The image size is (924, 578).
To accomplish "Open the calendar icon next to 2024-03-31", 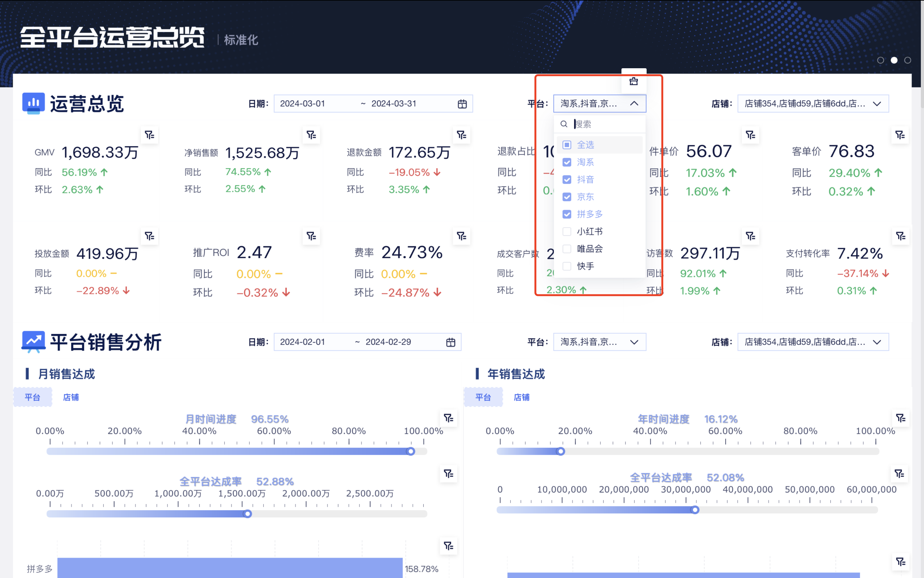I will [x=462, y=103].
